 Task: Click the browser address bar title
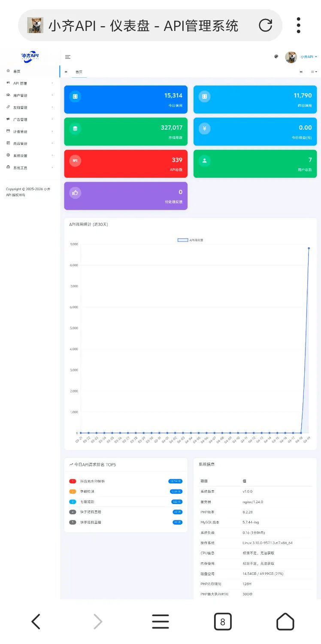click(x=143, y=26)
